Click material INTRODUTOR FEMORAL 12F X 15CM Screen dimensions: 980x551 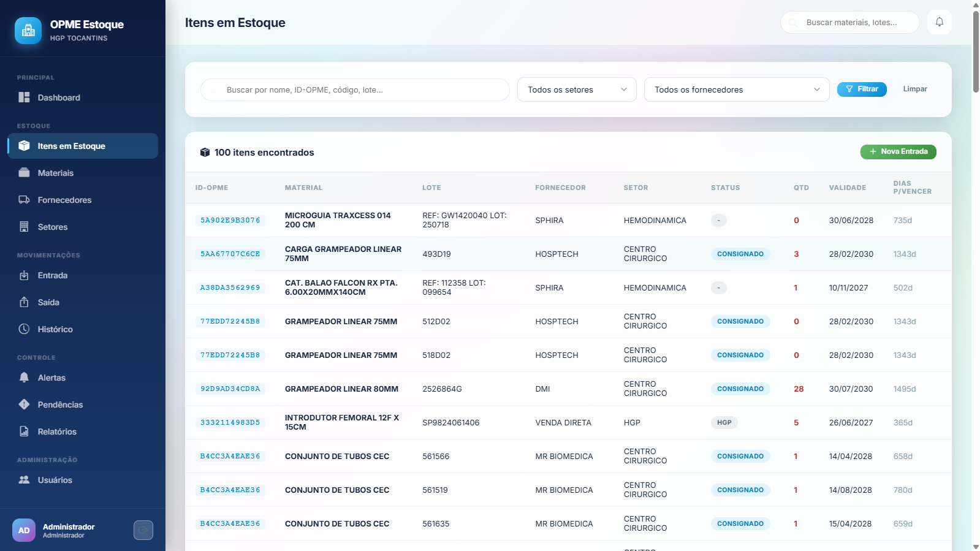coord(342,422)
